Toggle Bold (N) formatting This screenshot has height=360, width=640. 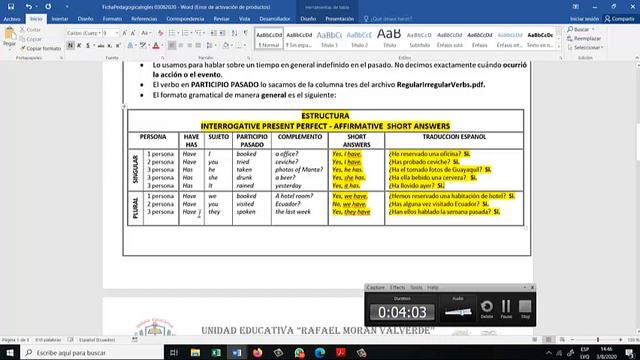click(x=71, y=46)
